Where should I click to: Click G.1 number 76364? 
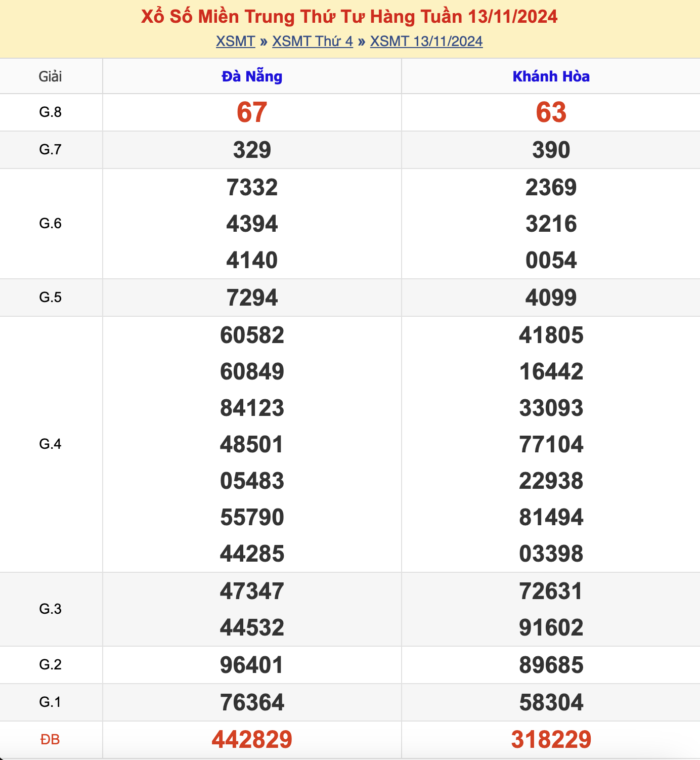pos(252,702)
